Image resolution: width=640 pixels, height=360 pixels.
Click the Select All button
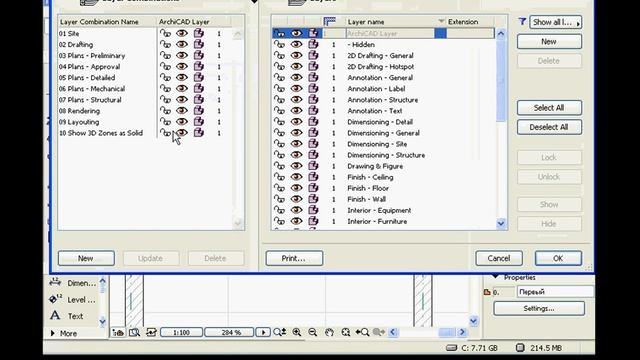coord(549,108)
